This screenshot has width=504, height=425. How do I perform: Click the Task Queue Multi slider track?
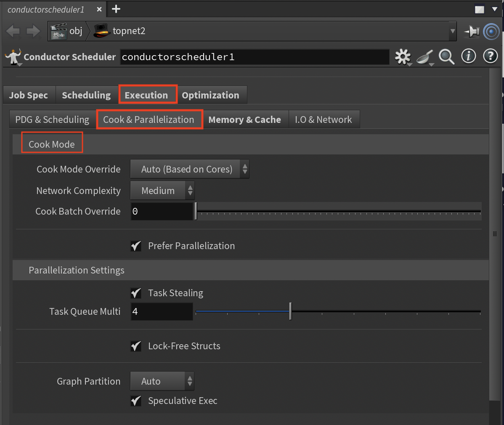[x=338, y=311]
